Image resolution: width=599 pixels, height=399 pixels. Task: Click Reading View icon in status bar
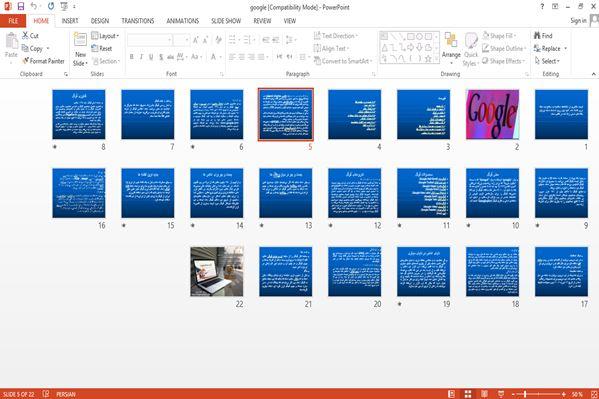click(x=484, y=394)
